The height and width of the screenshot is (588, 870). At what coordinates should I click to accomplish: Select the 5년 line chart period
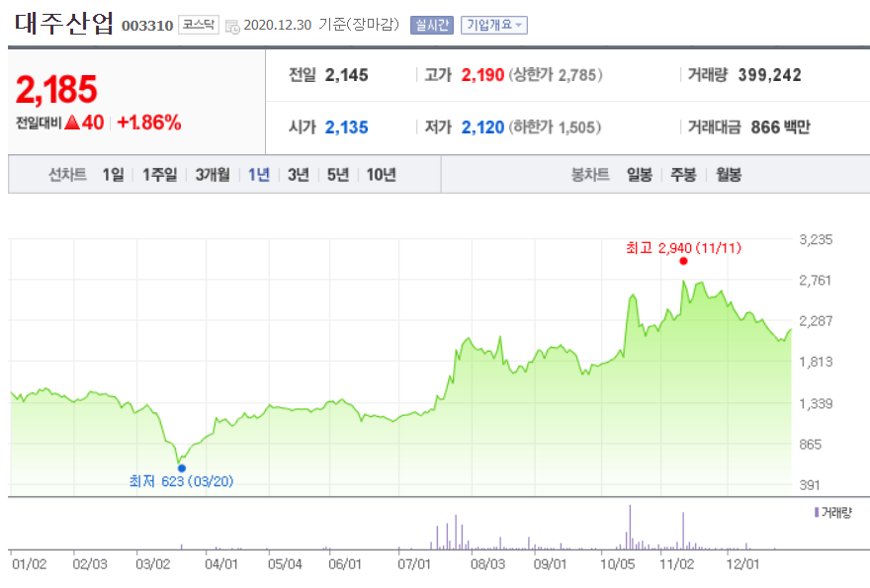point(338,175)
